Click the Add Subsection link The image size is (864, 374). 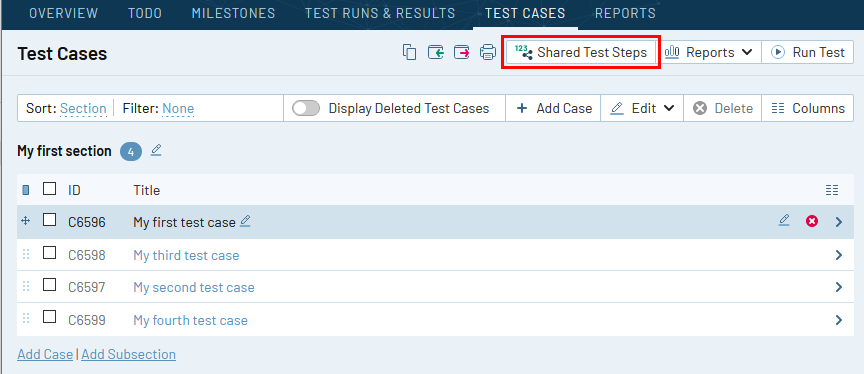point(128,354)
